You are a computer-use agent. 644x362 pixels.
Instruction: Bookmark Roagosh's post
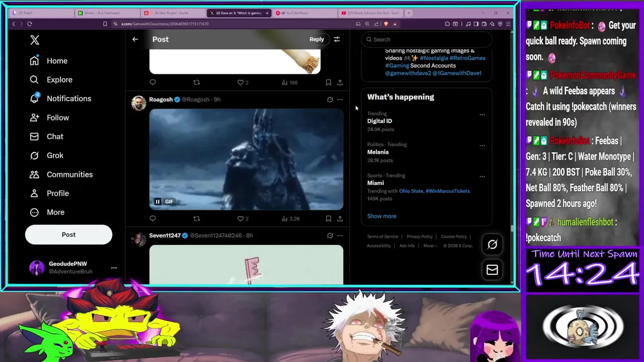tap(328, 219)
